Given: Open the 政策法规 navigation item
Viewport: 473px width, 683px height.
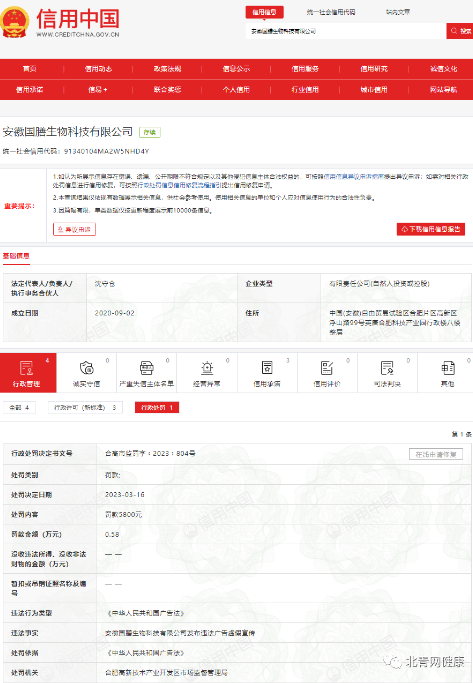Looking at the screenshot, I should coord(167,69).
